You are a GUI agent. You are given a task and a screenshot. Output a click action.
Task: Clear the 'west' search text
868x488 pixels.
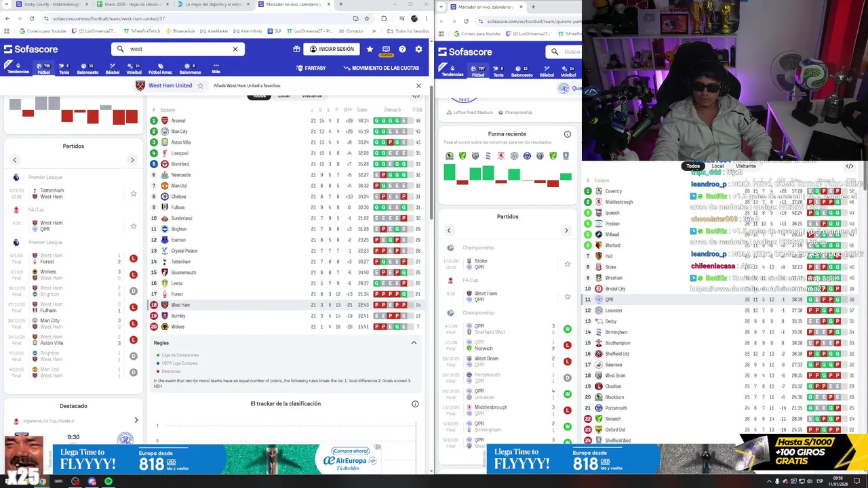pyautogui.click(x=235, y=49)
